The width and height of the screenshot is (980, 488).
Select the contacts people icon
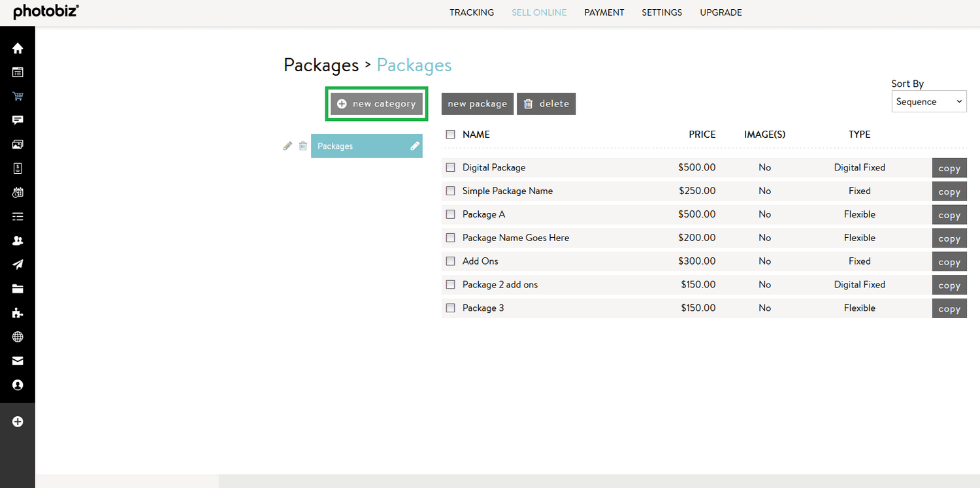[18, 240]
